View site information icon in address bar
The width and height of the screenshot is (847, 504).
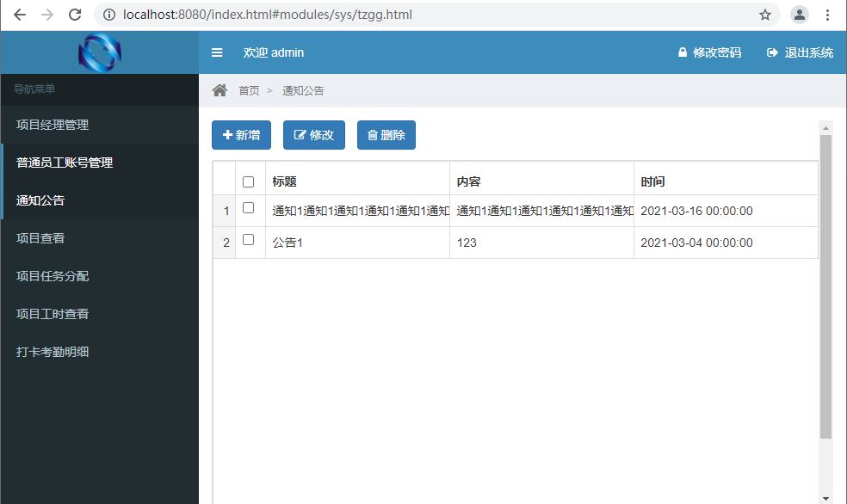109,15
